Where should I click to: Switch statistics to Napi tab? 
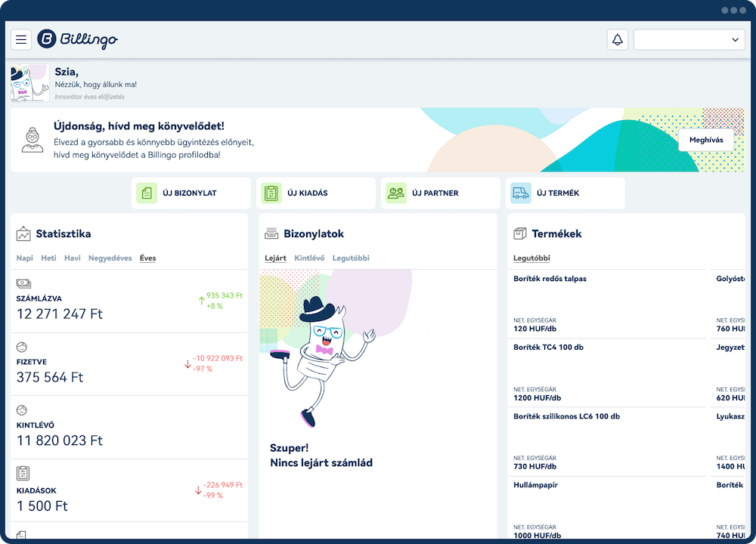pos(25,258)
